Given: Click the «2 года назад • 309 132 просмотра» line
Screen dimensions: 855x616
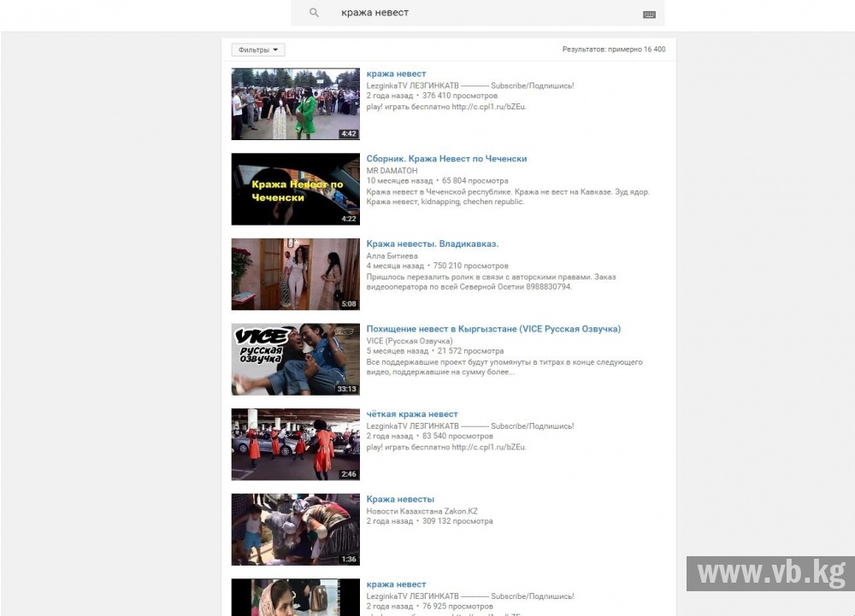Looking at the screenshot, I should (430, 520).
